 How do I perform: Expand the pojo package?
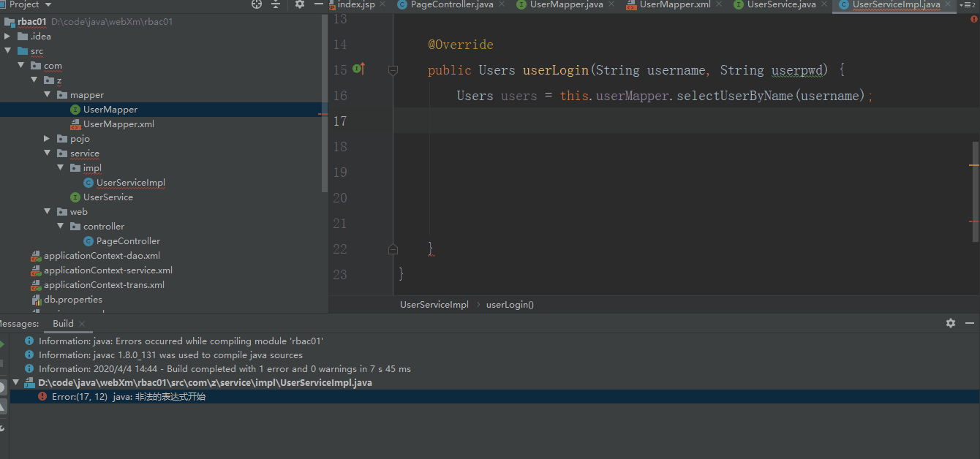(x=48, y=138)
